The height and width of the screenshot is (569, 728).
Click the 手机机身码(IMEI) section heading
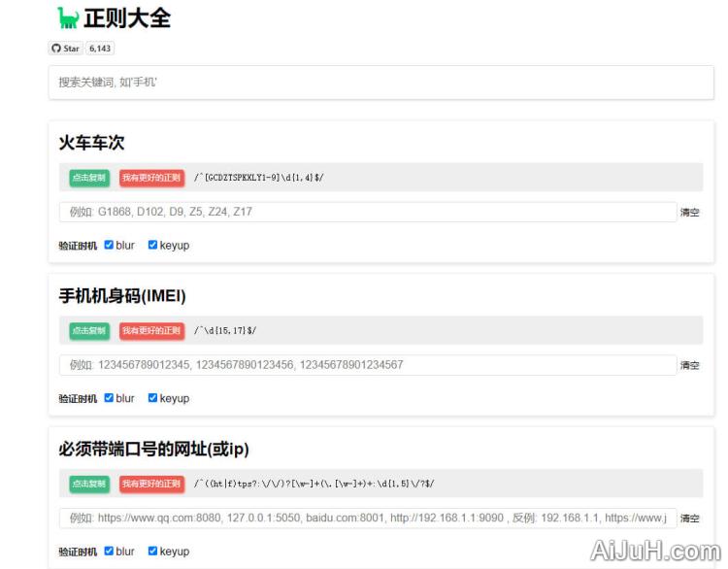click(x=122, y=296)
